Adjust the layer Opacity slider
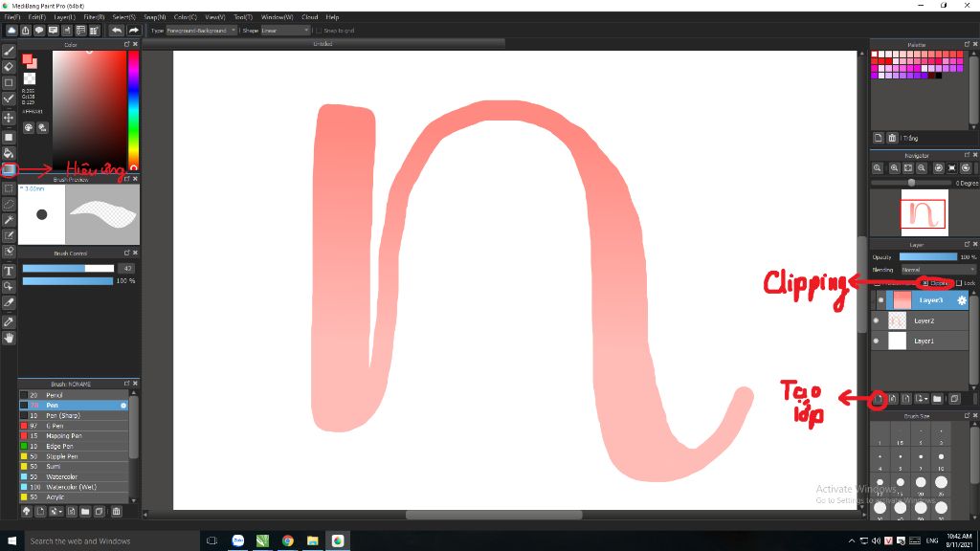Image resolution: width=980 pixels, height=551 pixels. [x=928, y=256]
